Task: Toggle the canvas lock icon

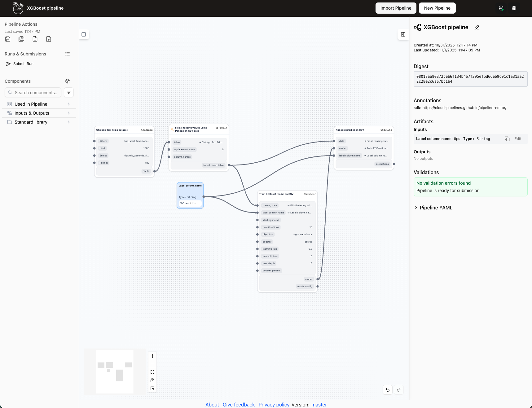Action: 152,380
